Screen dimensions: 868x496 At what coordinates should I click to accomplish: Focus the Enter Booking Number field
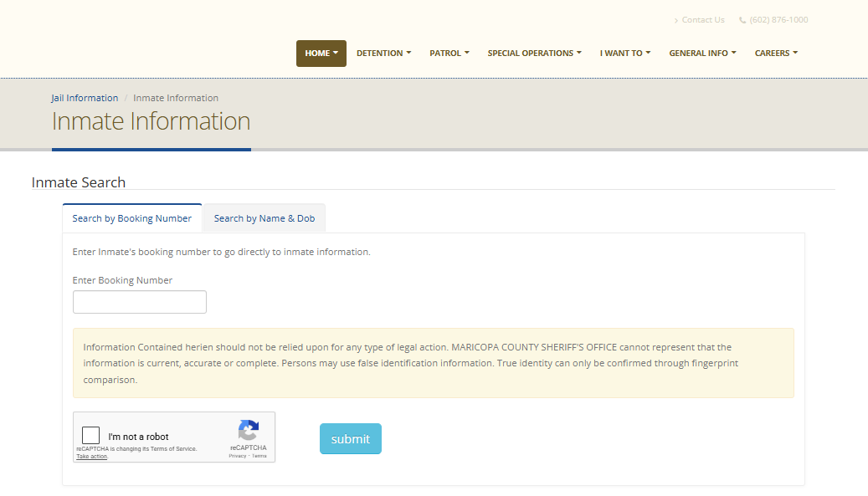pyautogui.click(x=140, y=302)
